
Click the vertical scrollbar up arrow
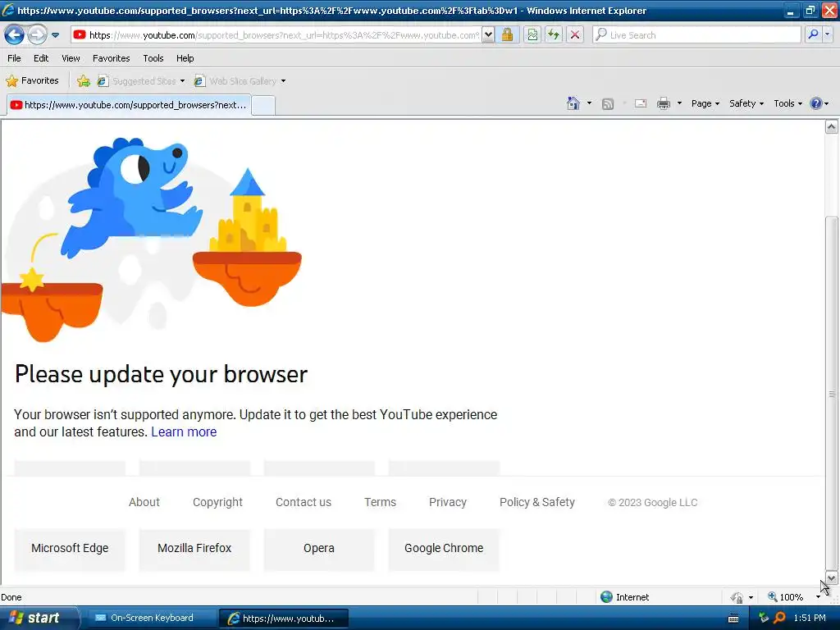pyautogui.click(x=831, y=126)
